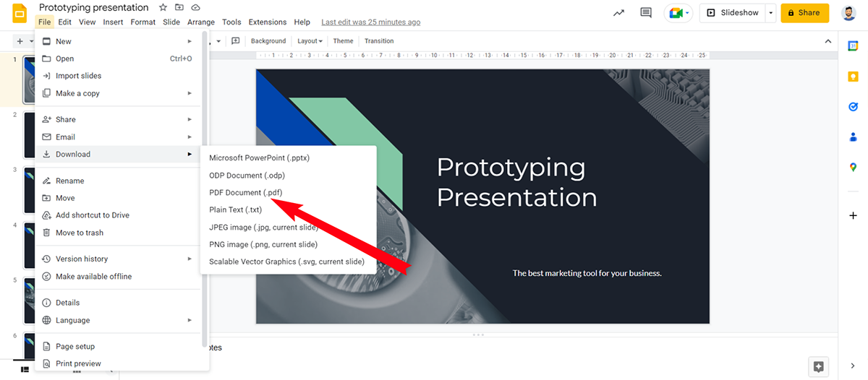Click the move-to-folder icon beside the title
The width and height of the screenshot is (868, 380).
179,7
